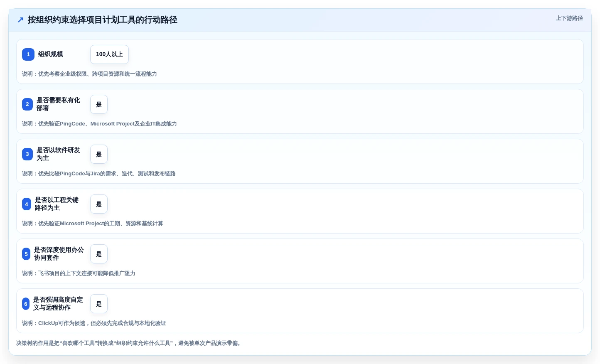Screen dimensions: 600x364
Task: Click the note about Microsoft Project的工期、资源和基线计算
Action: tap(93, 224)
